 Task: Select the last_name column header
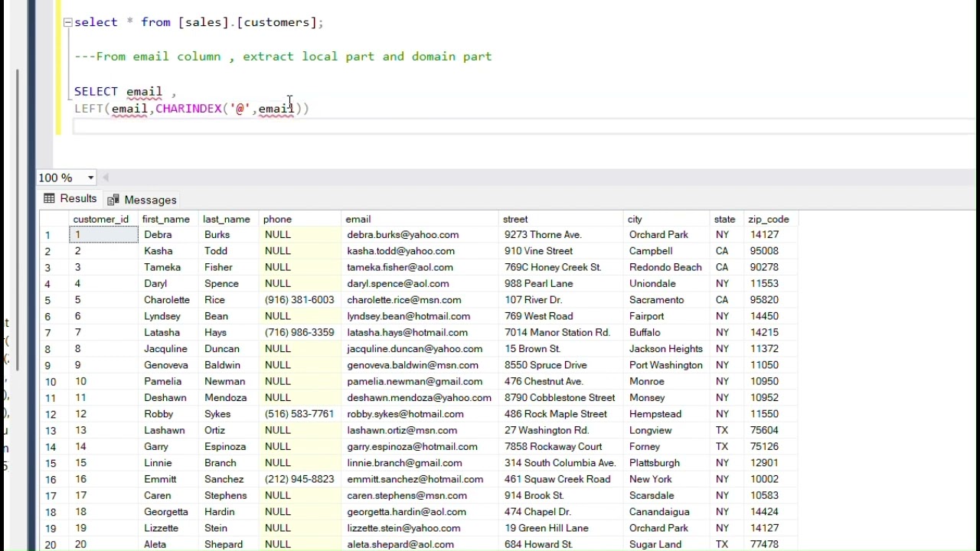[x=229, y=220]
